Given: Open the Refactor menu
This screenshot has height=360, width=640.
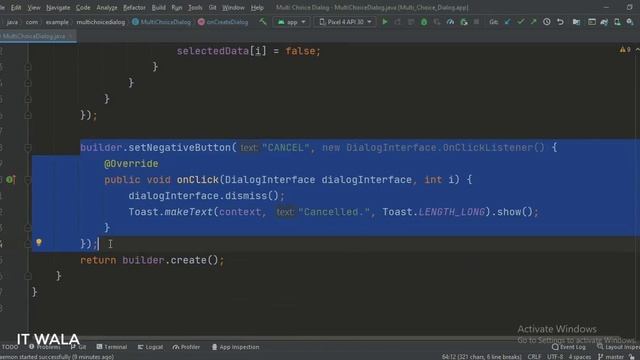Looking at the screenshot, I should tap(134, 7).
